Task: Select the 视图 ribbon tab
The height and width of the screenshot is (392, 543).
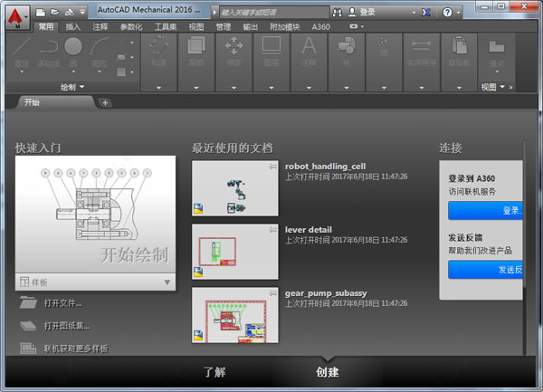Action: [x=196, y=26]
